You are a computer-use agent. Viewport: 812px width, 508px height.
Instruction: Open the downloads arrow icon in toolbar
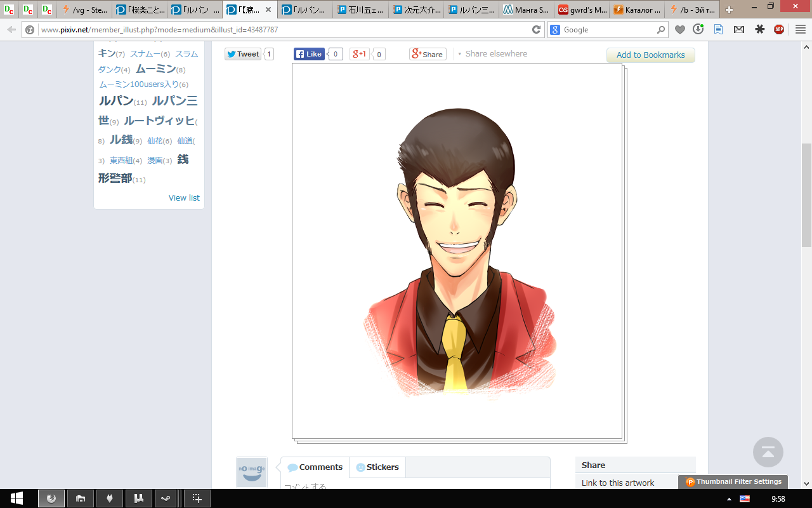(698, 29)
